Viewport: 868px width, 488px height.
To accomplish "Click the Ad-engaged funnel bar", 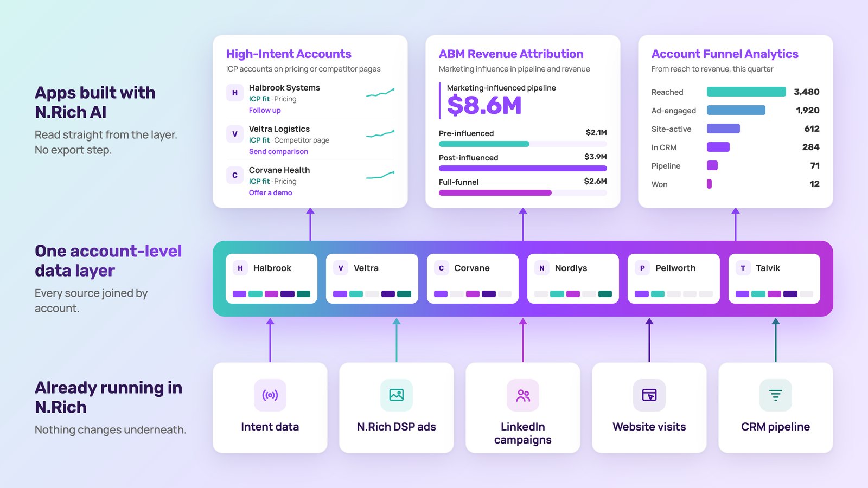I will (736, 111).
